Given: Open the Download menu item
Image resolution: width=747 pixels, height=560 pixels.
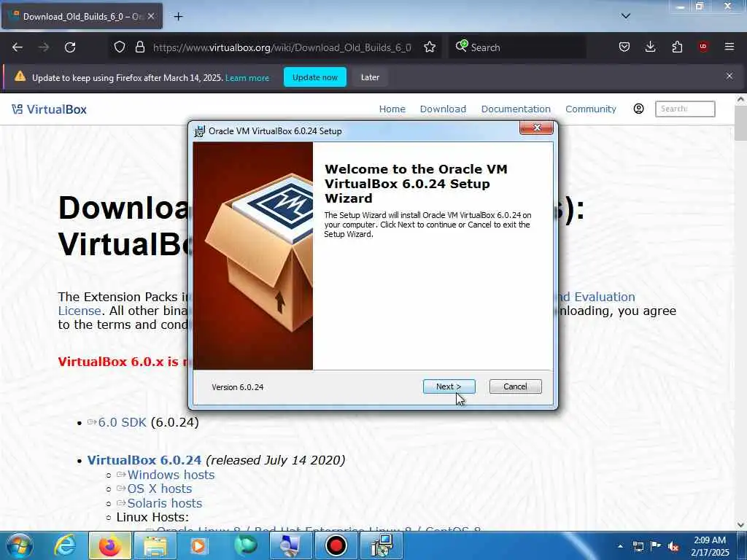Looking at the screenshot, I should [x=443, y=109].
